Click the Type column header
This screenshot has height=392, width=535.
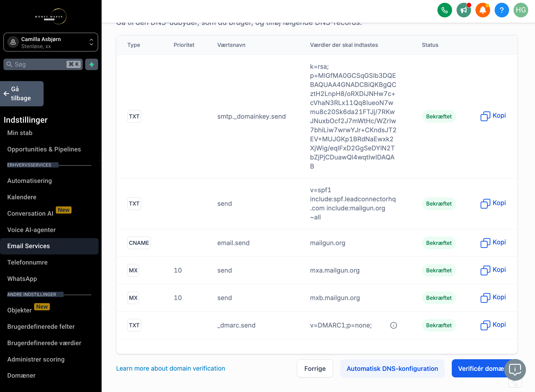pyautogui.click(x=134, y=45)
